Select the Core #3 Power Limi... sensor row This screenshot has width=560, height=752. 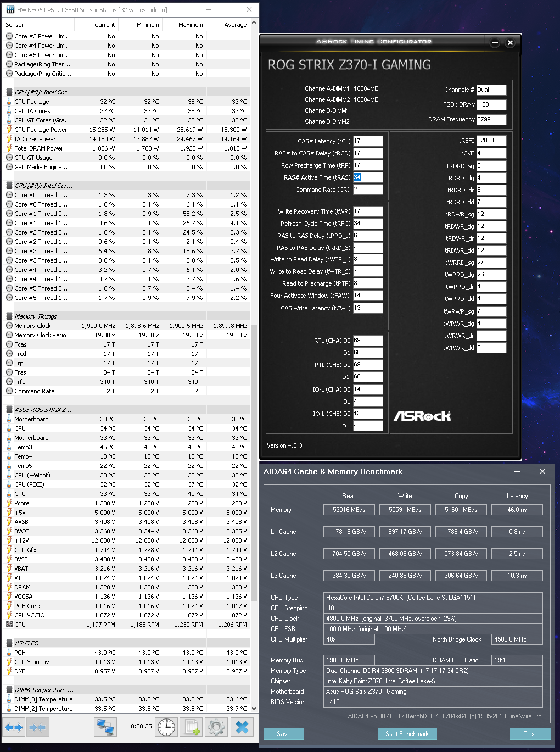click(x=127, y=36)
